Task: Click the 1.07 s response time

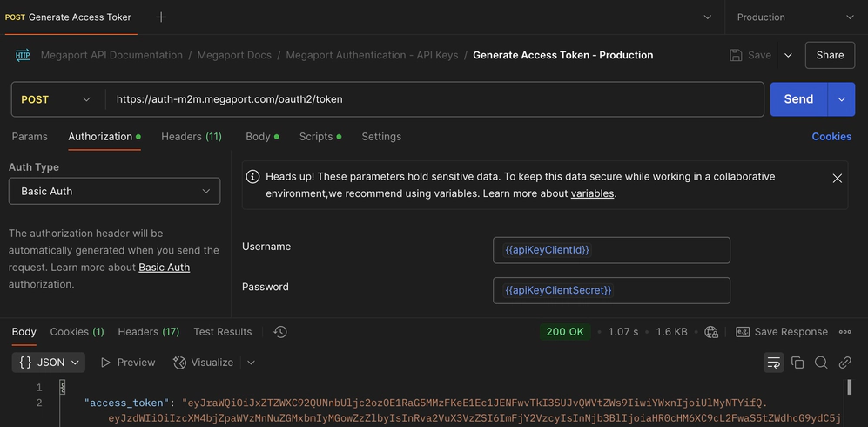Action: (623, 332)
